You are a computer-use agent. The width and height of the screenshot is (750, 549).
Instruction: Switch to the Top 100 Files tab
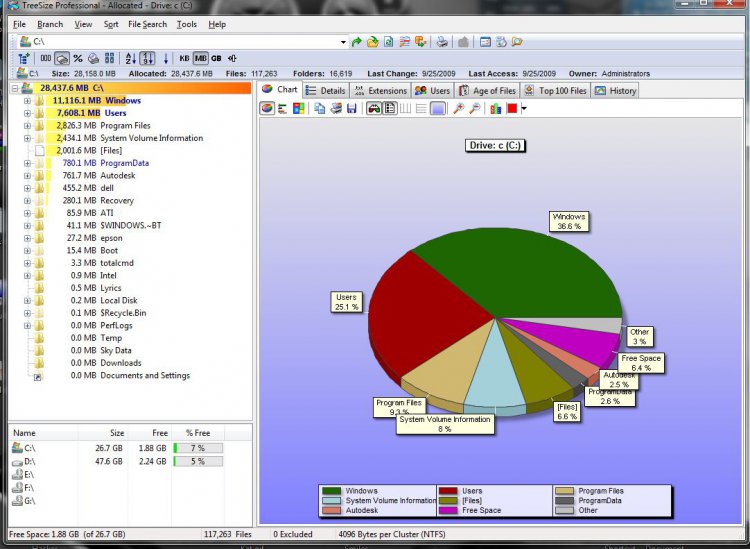coord(555,90)
